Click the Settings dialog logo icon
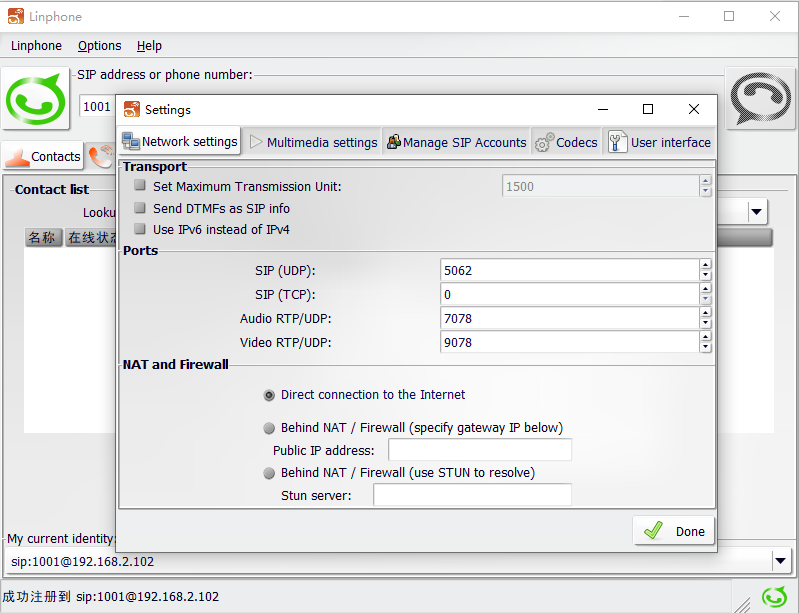 131,109
